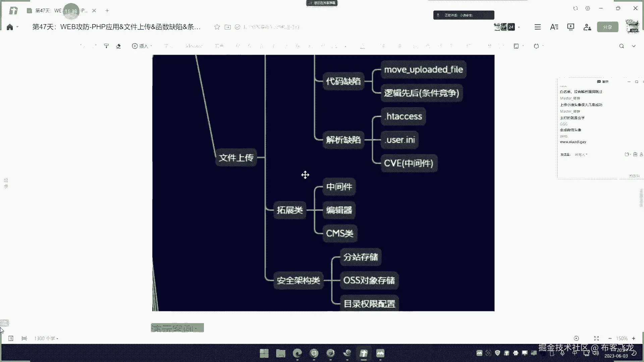The width and height of the screenshot is (644, 362).
Task: Open the outline list icon in header
Action: (x=538, y=27)
